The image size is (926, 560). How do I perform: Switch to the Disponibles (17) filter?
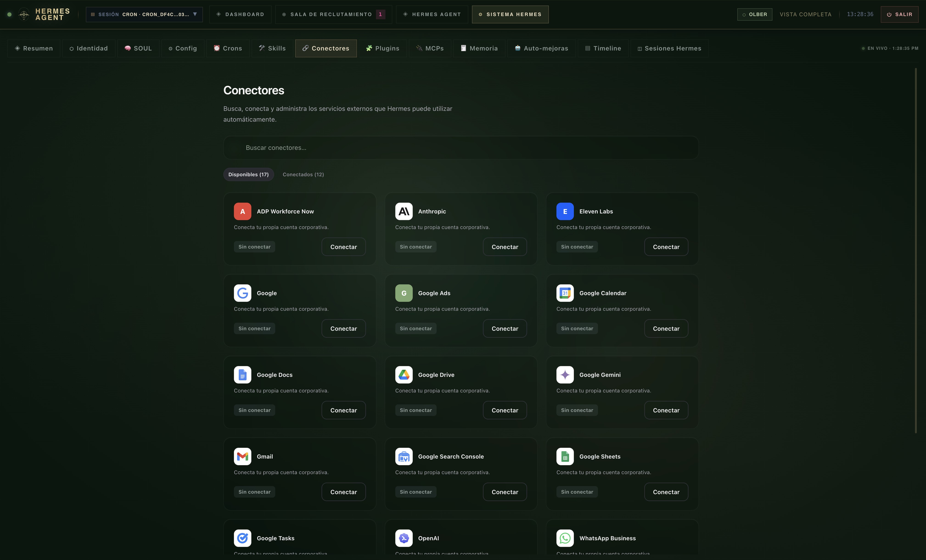248,174
